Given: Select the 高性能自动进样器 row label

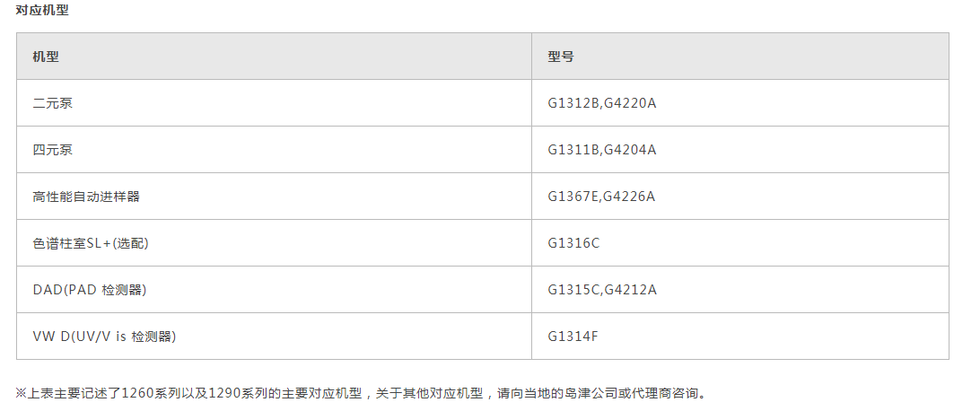Looking at the screenshot, I should tap(86, 197).
